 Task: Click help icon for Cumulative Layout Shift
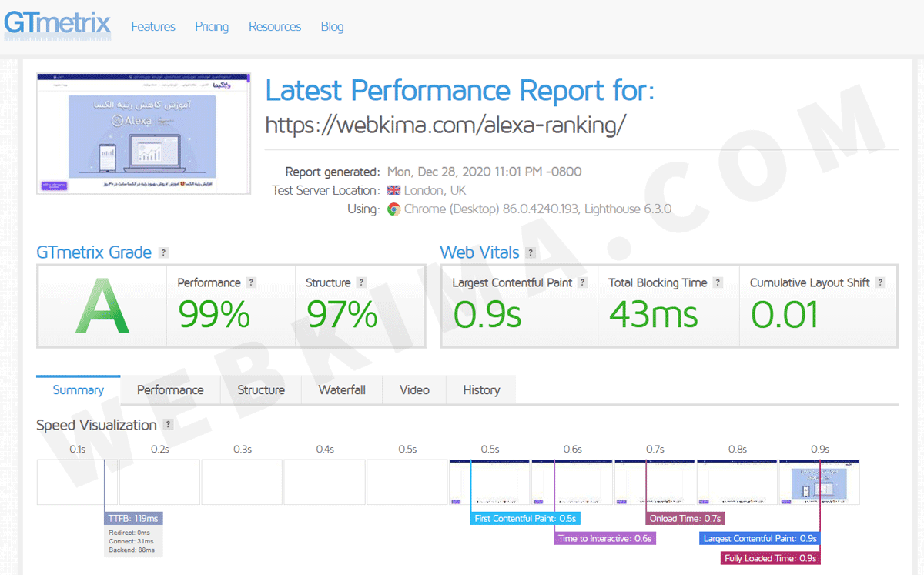click(881, 282)
